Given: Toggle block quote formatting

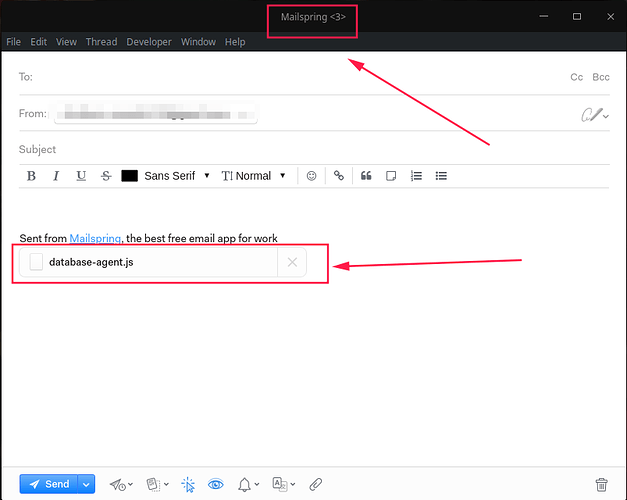Looking at the screenshot, I should 366,176.
